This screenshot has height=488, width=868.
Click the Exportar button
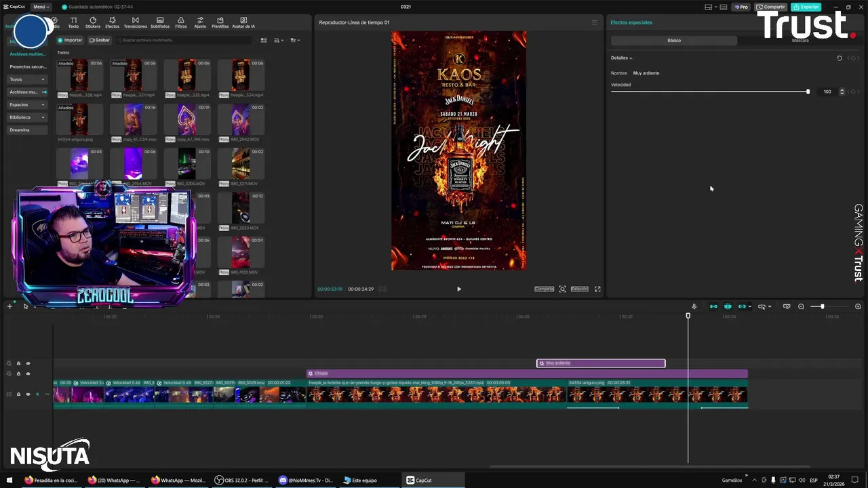click(806, 7)
